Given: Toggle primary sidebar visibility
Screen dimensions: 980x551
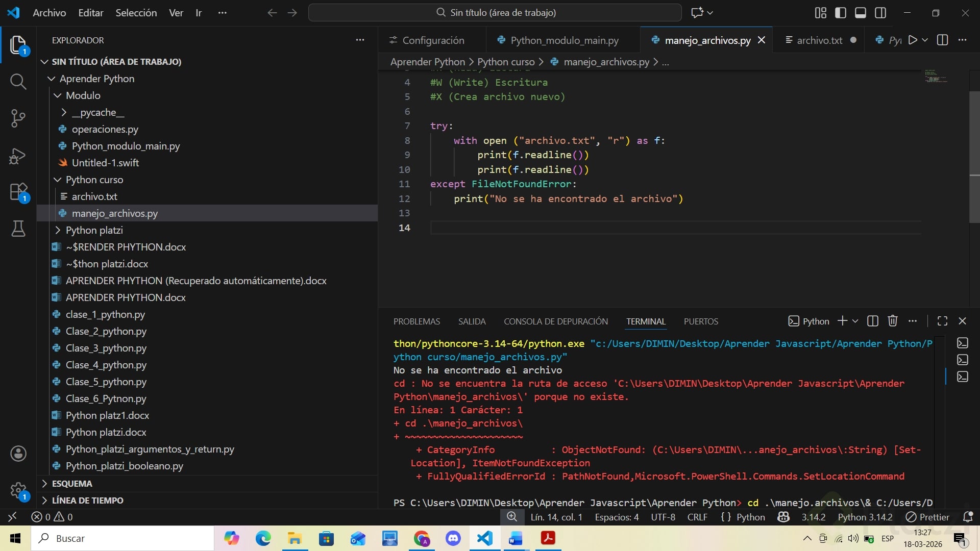Looking at the screenshot, I should [840, 13].
